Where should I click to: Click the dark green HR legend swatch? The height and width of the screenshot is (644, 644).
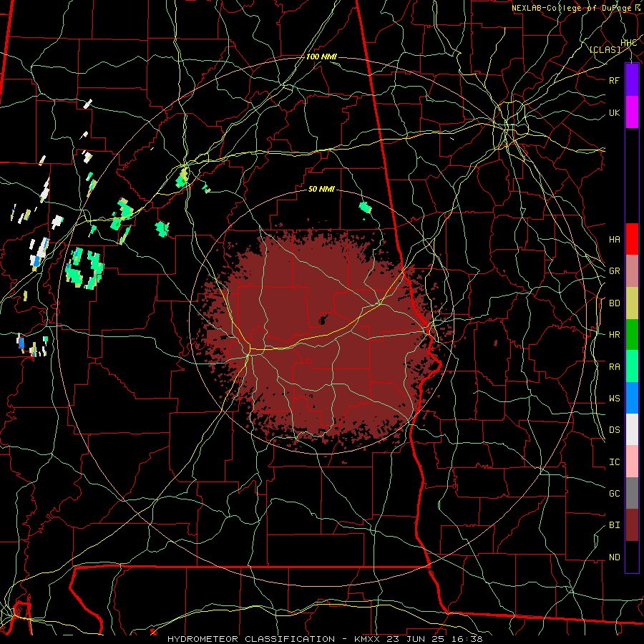(632, 335)
